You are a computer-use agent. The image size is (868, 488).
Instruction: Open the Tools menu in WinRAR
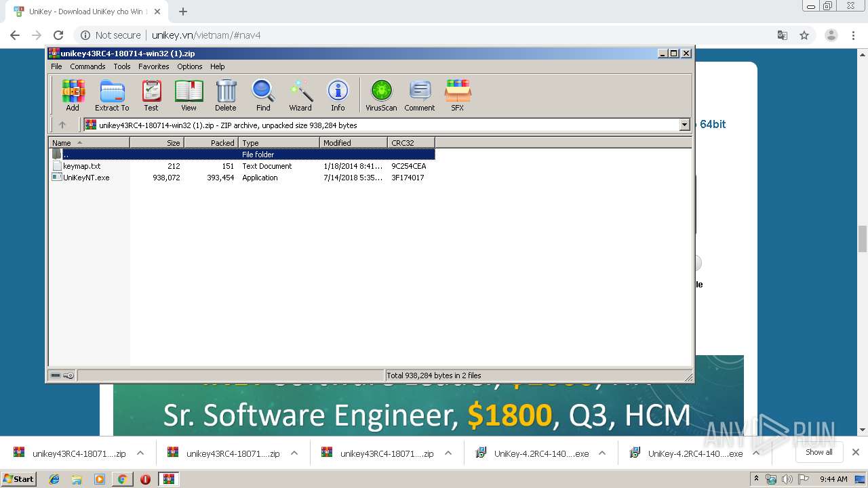[122, 66]
